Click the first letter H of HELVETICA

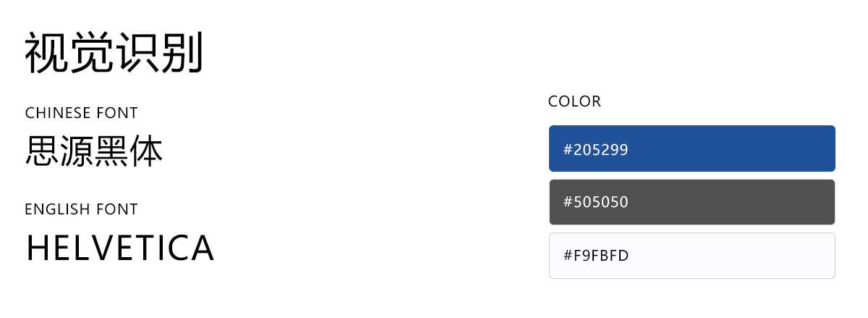coord(37,248)
